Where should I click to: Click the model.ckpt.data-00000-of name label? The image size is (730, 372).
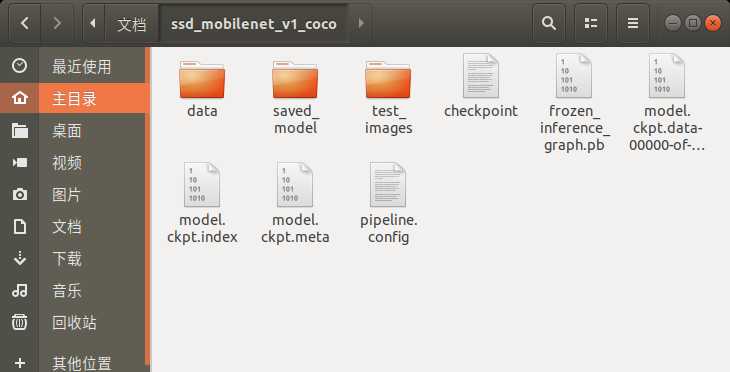pos(667,128)
